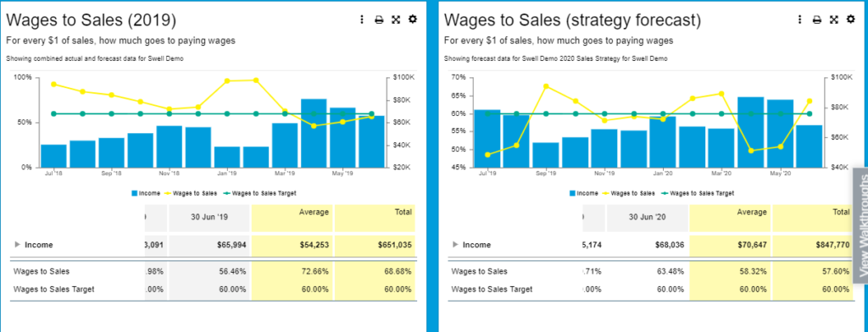Open settings gear for the strategy forecast widget

(x=850, y=19)
